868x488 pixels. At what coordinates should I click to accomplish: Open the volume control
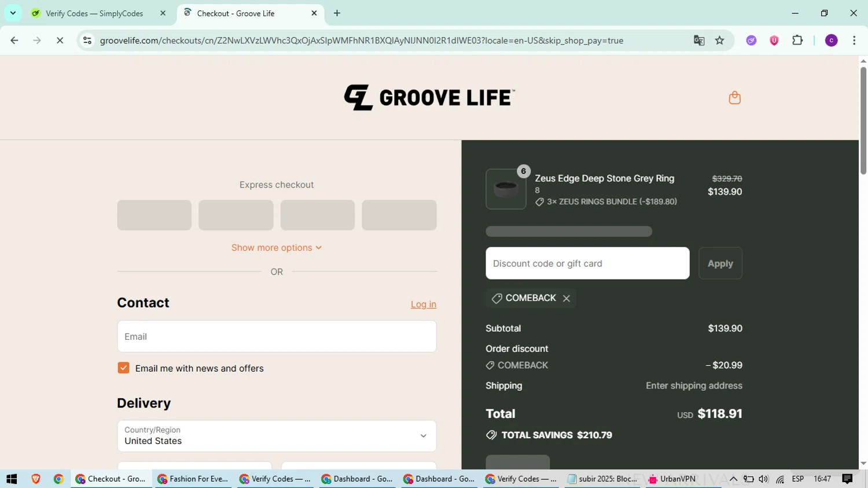[x=764, y=479]
